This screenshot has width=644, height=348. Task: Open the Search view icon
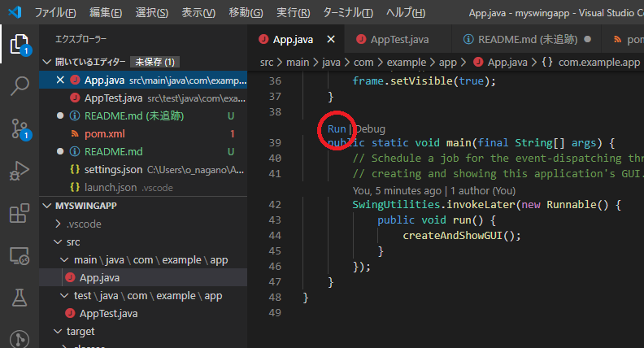coord(20,86)
